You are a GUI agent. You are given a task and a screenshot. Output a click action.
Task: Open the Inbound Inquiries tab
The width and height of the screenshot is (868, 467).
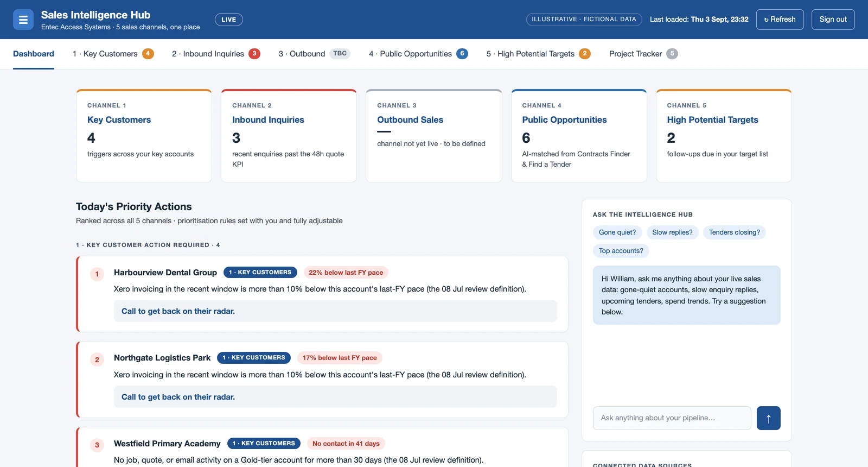point(216,54)
